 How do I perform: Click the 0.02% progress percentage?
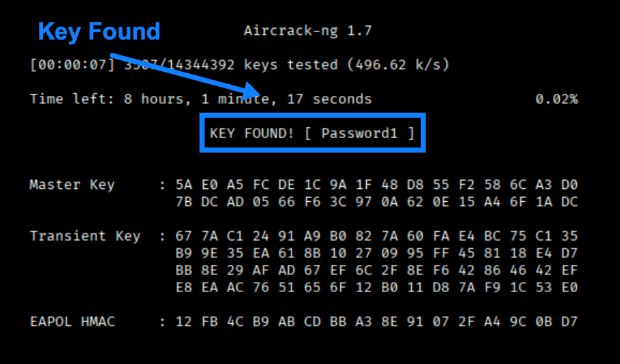tap(556, 99)
